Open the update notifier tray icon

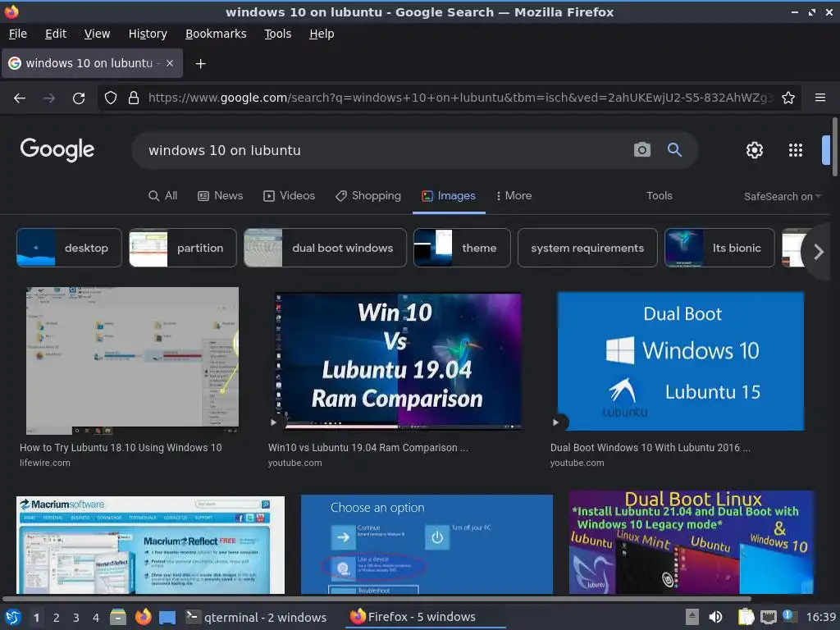pyautogui.click(x=789, y=616)
